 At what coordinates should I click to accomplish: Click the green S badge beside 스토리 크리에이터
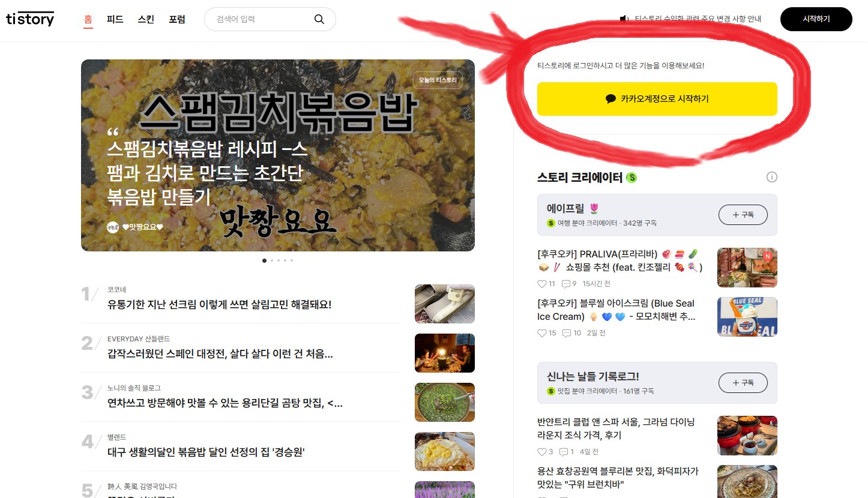pyautogui.click(x=631, y=178)
